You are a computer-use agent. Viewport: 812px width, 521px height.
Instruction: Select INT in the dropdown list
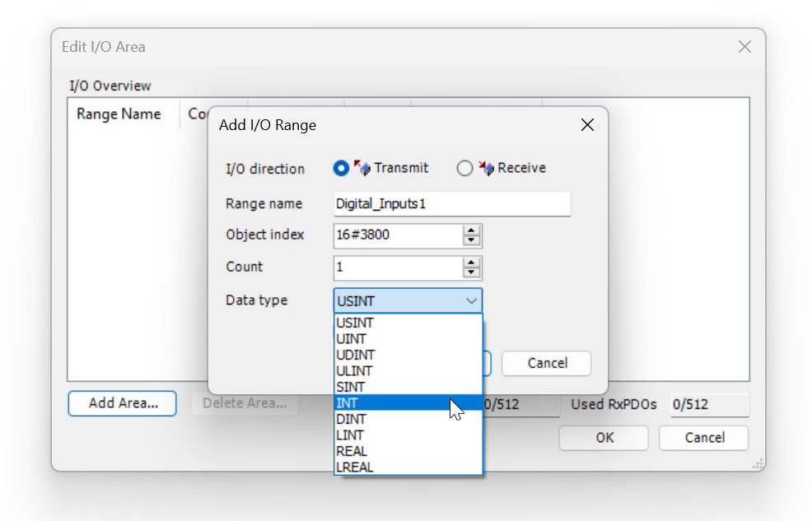click(408, 403)
